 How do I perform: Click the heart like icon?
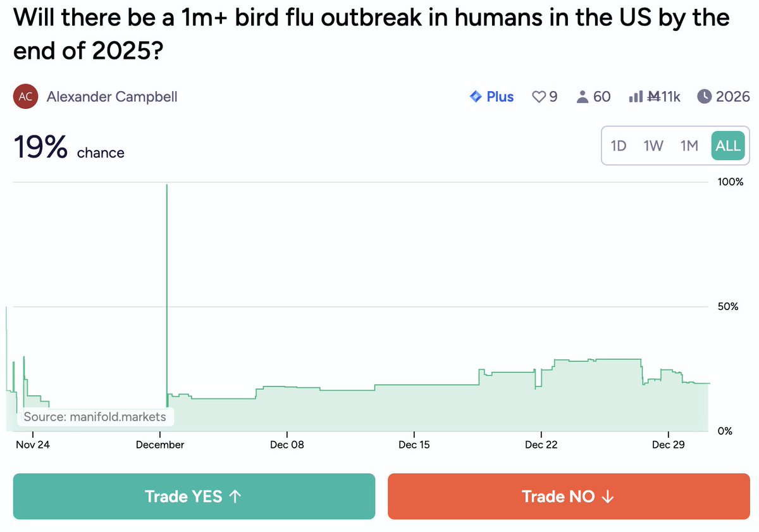coord(539,97)
